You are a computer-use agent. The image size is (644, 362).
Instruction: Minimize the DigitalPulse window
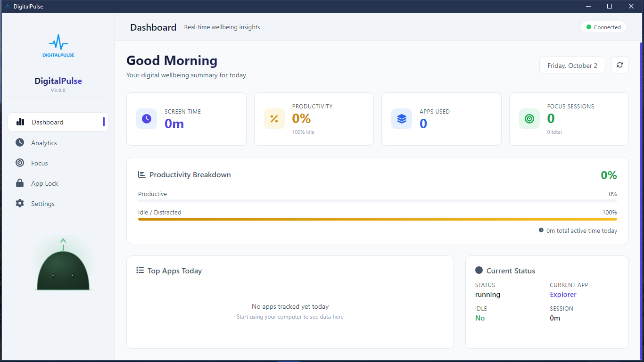click(x=588, y=6)
